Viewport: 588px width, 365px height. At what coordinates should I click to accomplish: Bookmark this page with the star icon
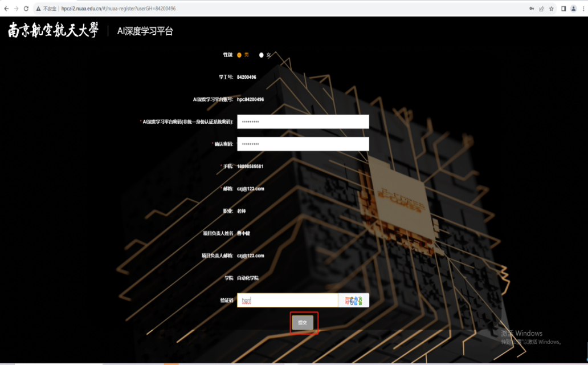pyautogui.click(x=552, y=9)
